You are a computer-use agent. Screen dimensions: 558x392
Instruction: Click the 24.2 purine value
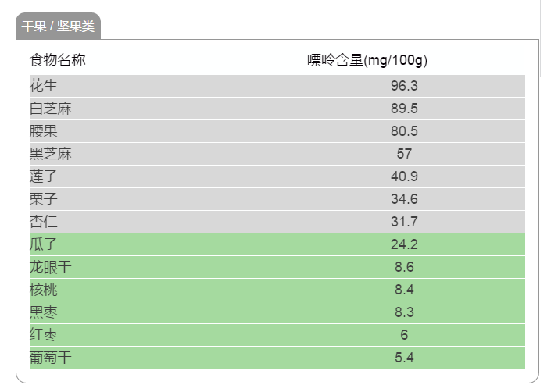(x=404, y=244)
